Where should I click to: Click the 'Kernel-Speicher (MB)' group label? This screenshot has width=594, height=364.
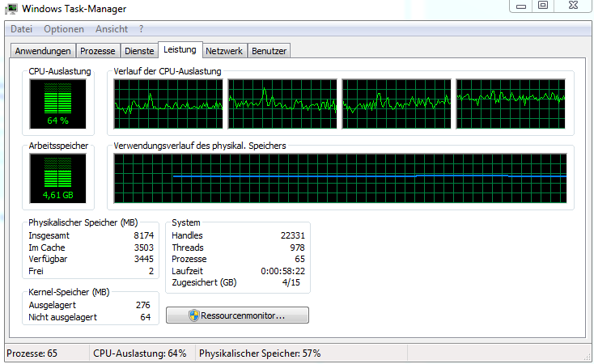point(69,292)
